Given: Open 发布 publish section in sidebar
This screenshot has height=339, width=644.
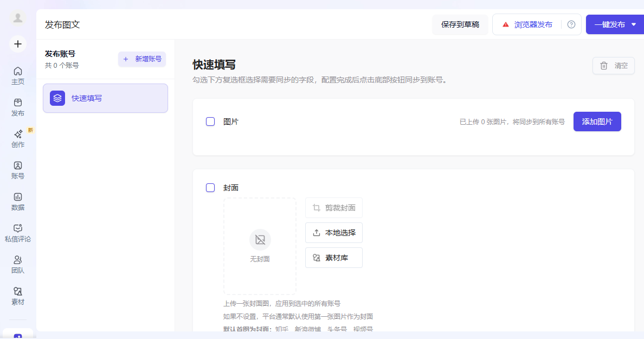Looking at the screenshot, I should tap(18, 107).
